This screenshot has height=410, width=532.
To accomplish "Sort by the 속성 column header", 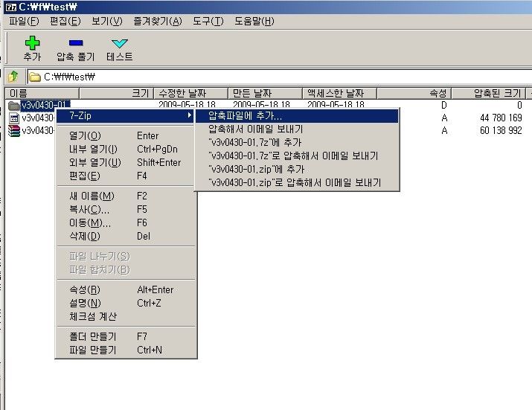I will click(x=414, y=93).
